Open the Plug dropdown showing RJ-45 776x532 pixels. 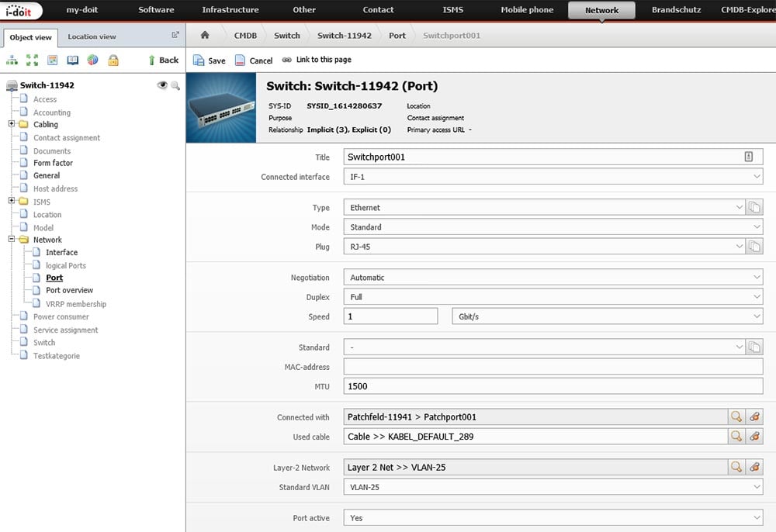tap(544, 246)
